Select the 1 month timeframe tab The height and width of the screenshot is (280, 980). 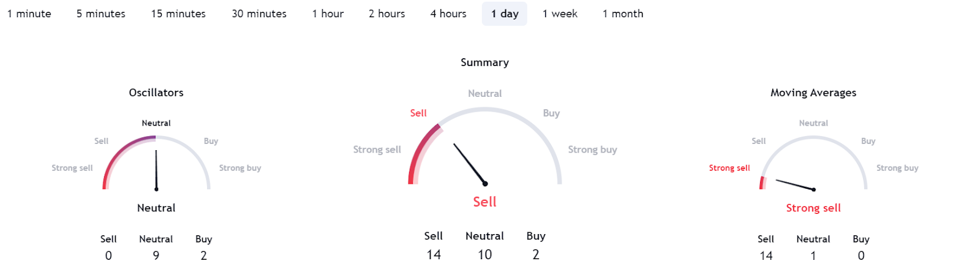pyautogui.click(x=623, y=13)
